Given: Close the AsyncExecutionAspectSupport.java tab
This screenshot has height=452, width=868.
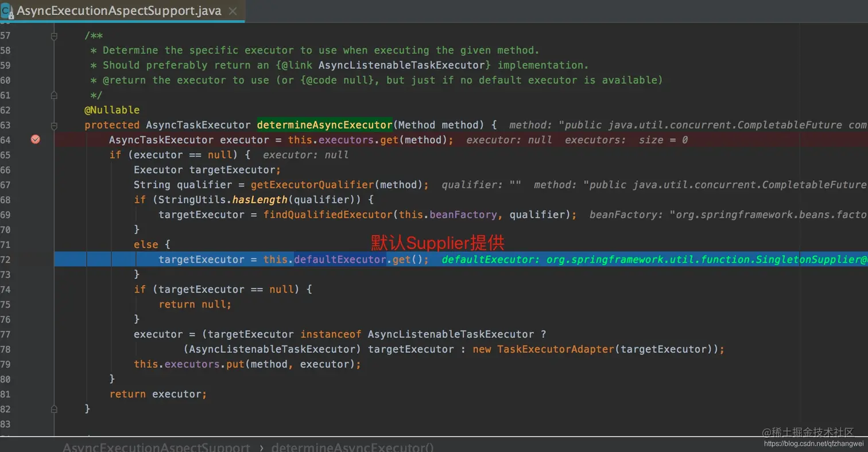Looking at the screenshot, I should point(232,11).
